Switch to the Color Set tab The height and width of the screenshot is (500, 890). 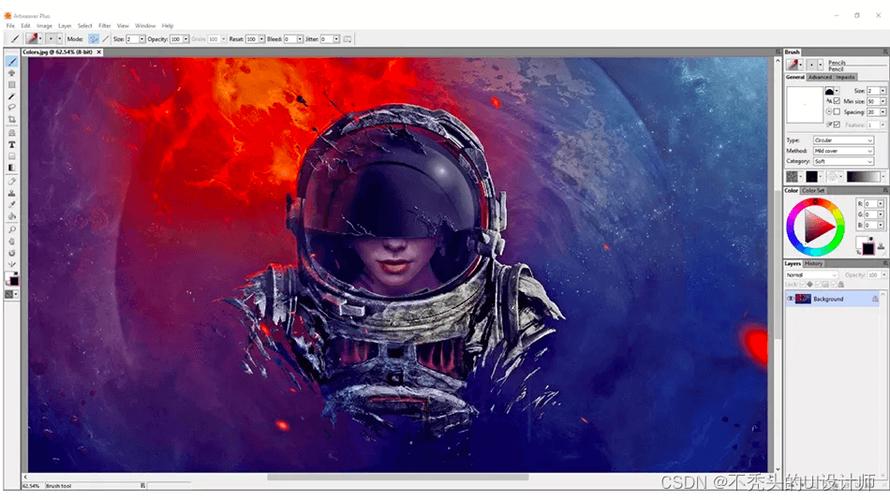(813, 190)
